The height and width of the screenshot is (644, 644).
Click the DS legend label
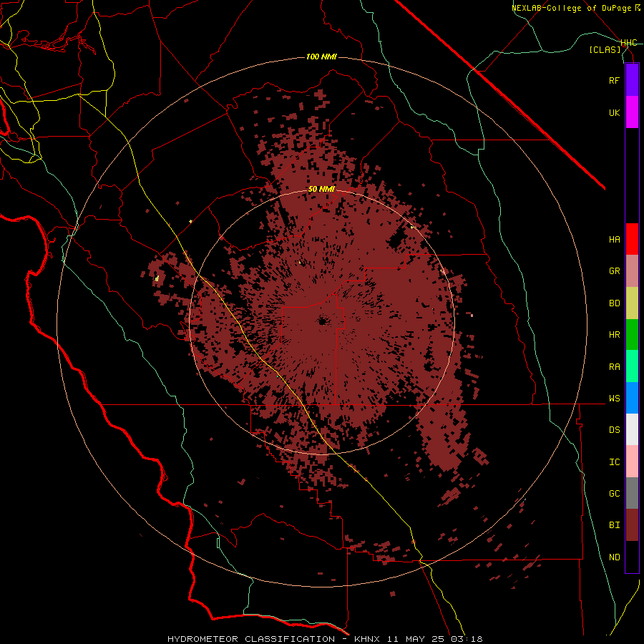(x=614, y=429)
